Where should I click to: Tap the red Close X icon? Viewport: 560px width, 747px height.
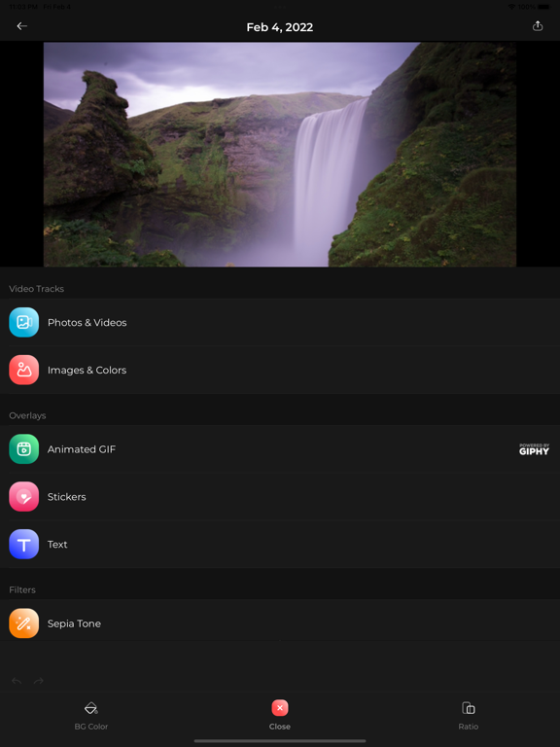click(x=280, y=708)
